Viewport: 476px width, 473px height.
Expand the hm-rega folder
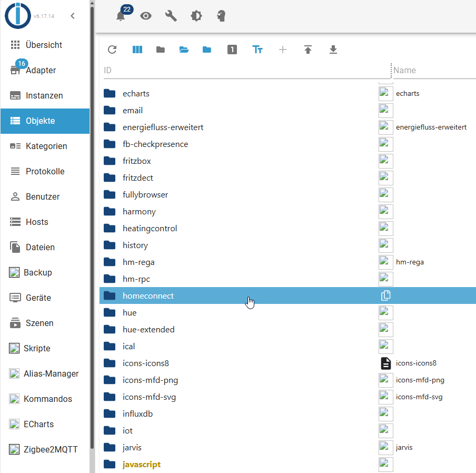pos(110,262)
